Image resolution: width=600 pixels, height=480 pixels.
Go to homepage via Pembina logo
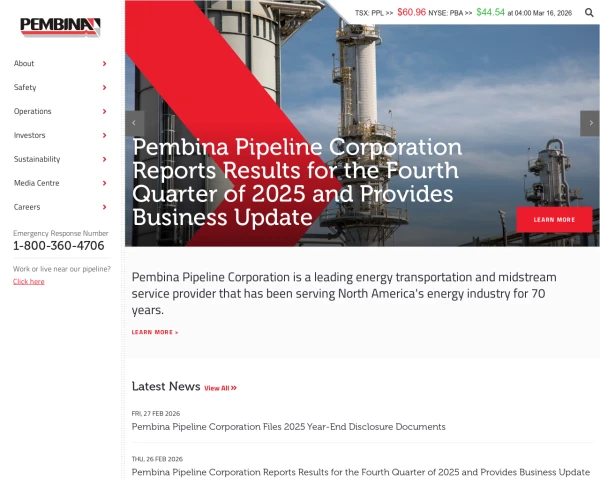click(x=60, y=27)
